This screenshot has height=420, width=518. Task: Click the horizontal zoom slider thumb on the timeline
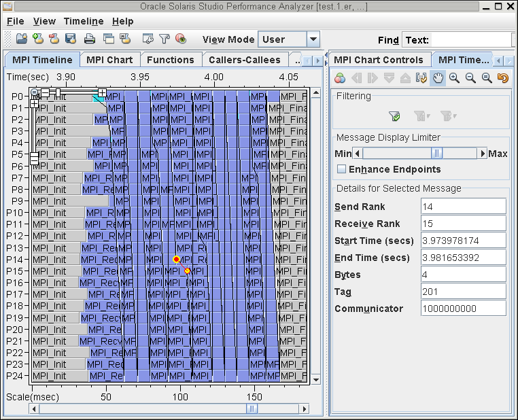pos(58,92)
